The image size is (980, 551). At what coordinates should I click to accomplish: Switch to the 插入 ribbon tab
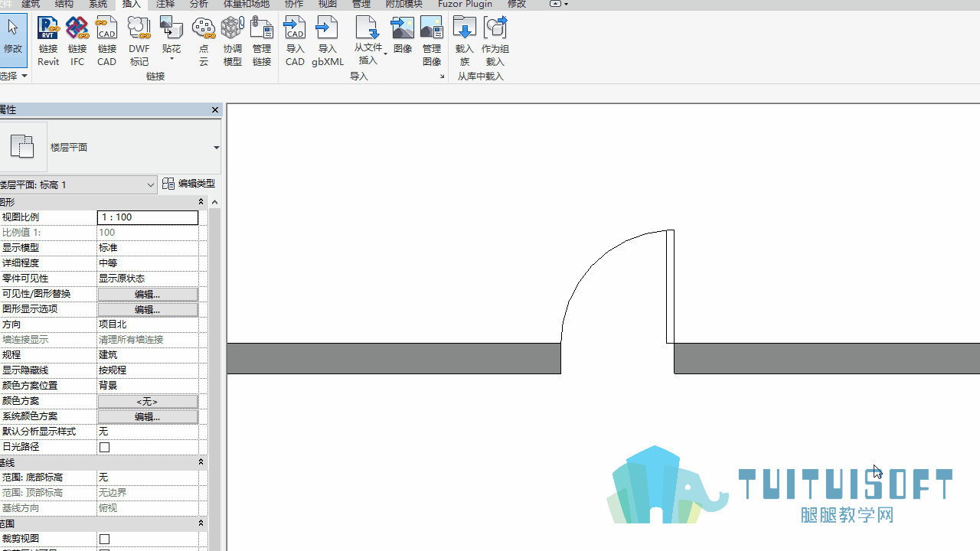pos(132,5)
